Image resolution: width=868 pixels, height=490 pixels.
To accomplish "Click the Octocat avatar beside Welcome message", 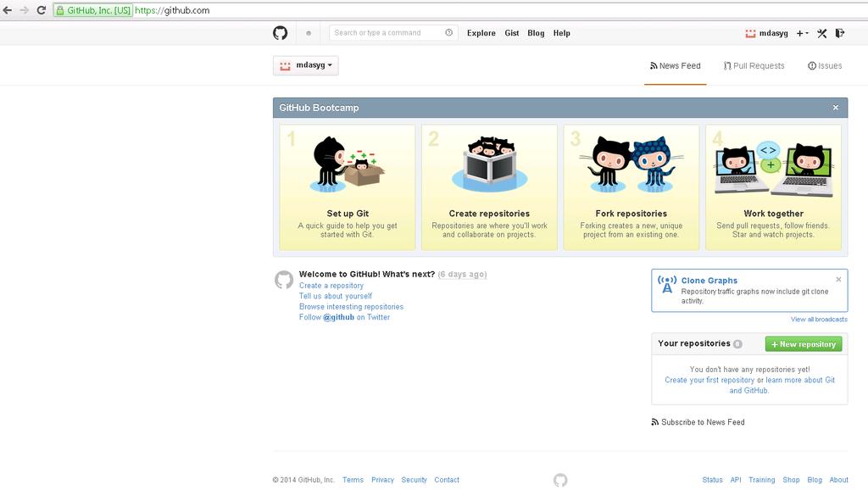I will [x=284, y=280].
